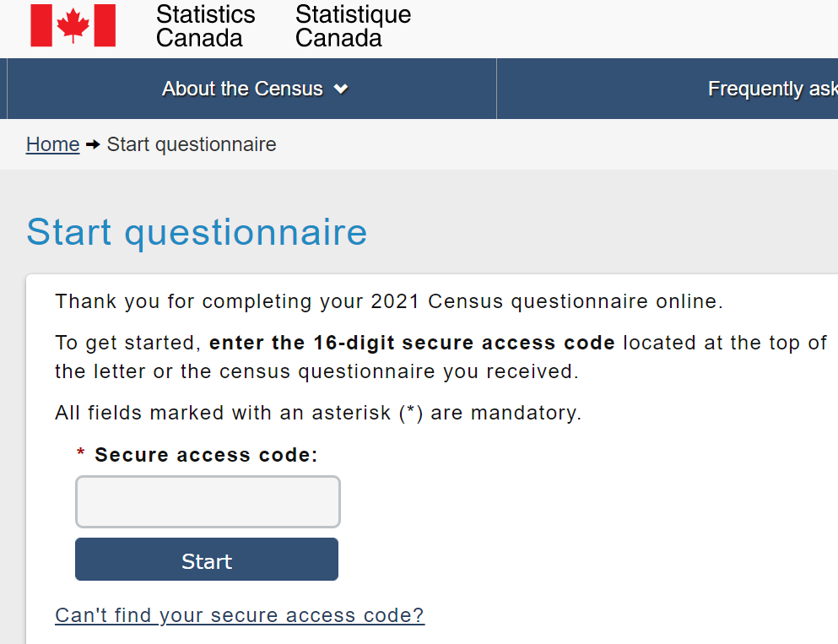Image resolution: width=838 pixels, height=644 pixels.
Task: Focus the Secure access code input field
Action: click(x=208, y=501)
